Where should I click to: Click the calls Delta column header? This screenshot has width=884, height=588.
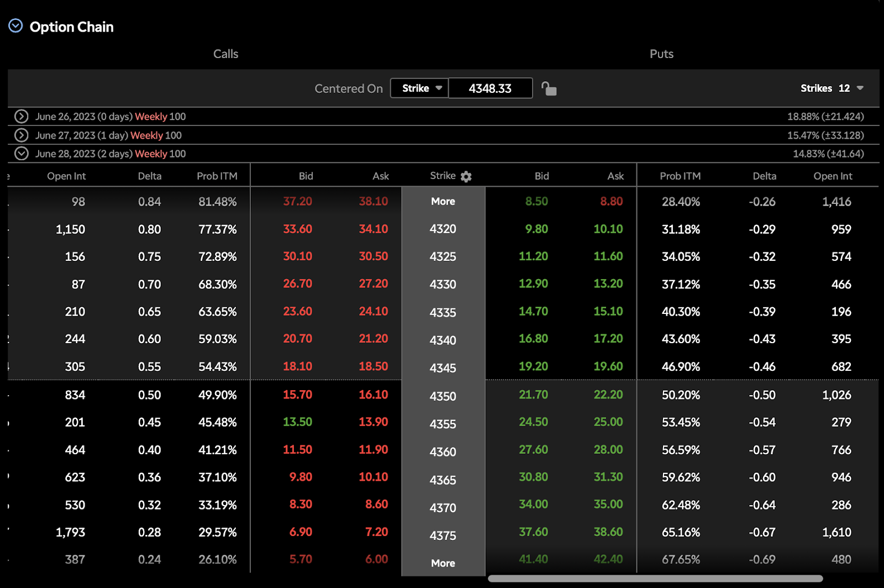150,176
